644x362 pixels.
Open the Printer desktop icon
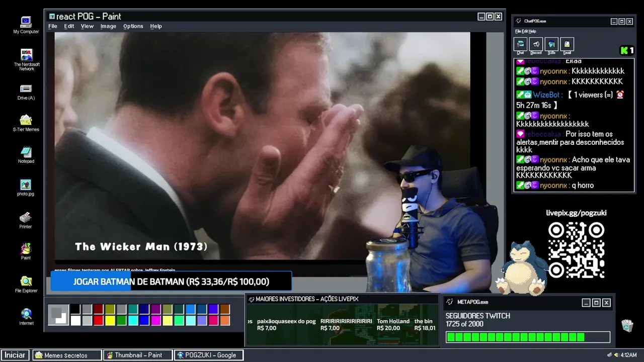click(x=26, y=220)
